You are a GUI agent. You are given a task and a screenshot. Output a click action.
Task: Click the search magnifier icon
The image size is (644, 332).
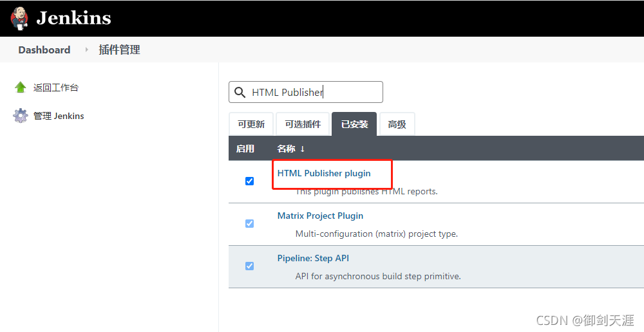[240, 93]
